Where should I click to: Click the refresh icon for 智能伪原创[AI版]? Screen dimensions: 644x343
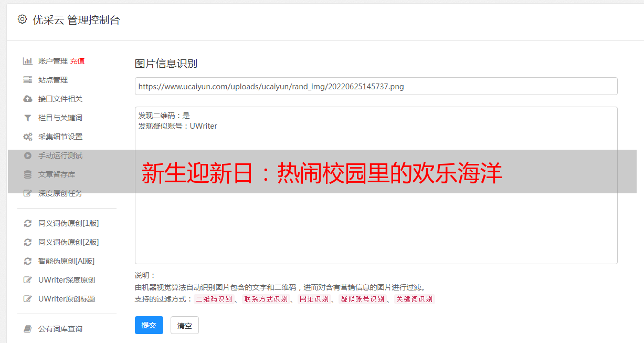(28, 261)
